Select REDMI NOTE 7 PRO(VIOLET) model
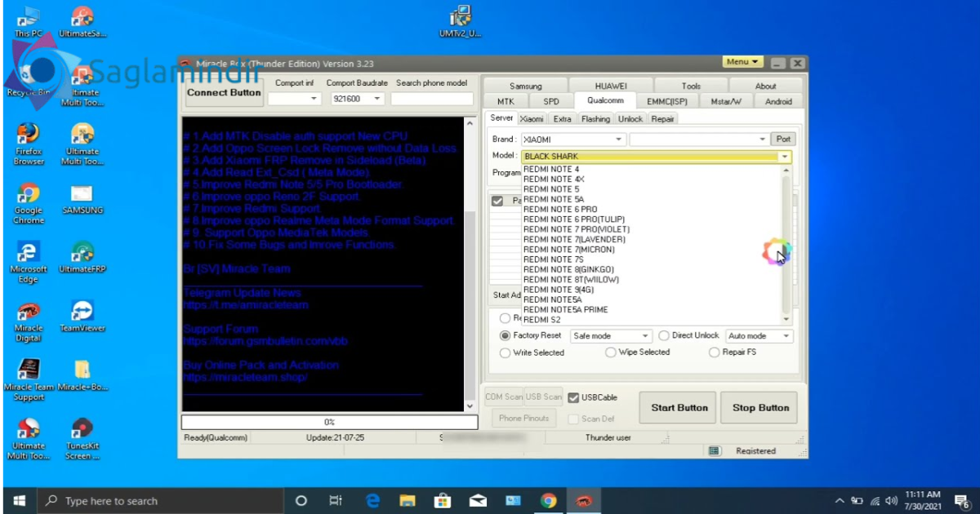The image size is (980, 514). [x=577, y=229]
